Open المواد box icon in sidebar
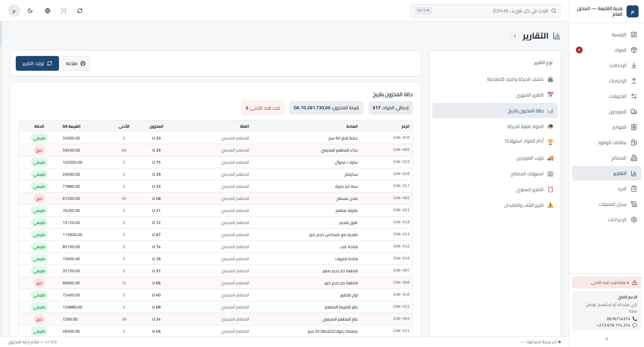This screenshot has height=347, width=644. point(634,50)
